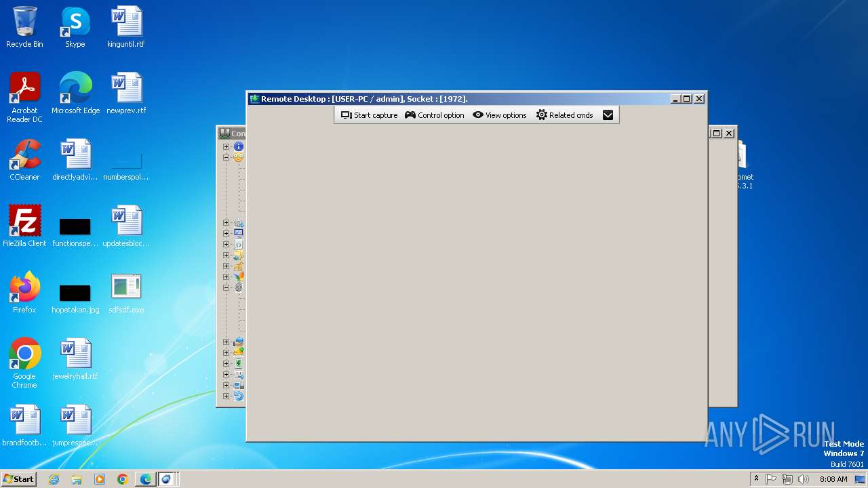This screenshot has width=868, height=488.
Task: Show hidden system tray icons
Action: click(x=756, y=479)
